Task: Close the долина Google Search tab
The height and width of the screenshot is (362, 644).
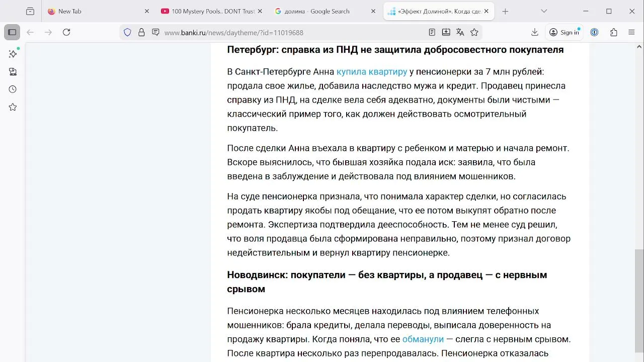Action: (x=373, y=11)
